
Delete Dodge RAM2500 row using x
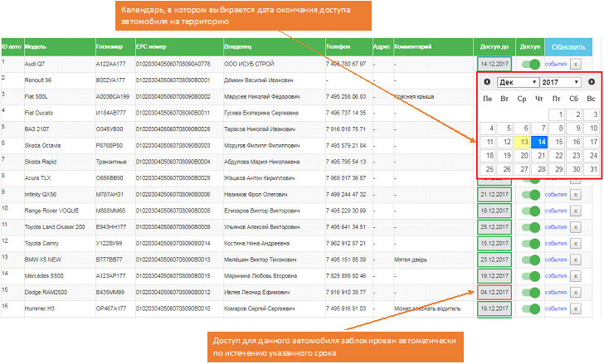tap(576, 293)
